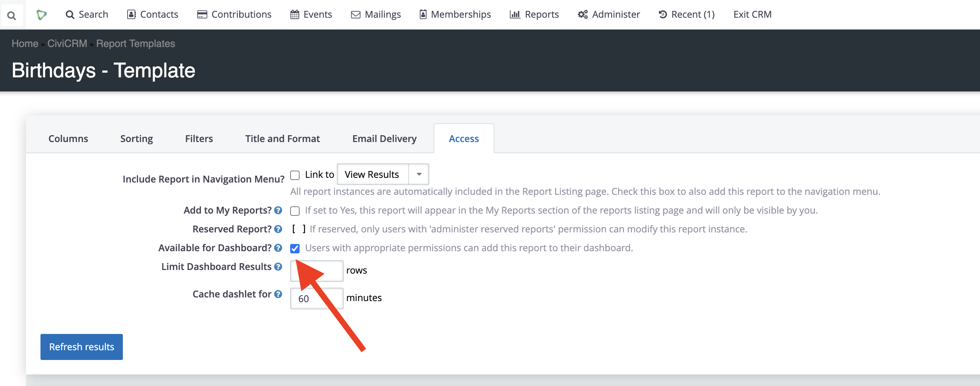Show help for Limit Dashboard Results
980x386 pixels.
point(278,266)
